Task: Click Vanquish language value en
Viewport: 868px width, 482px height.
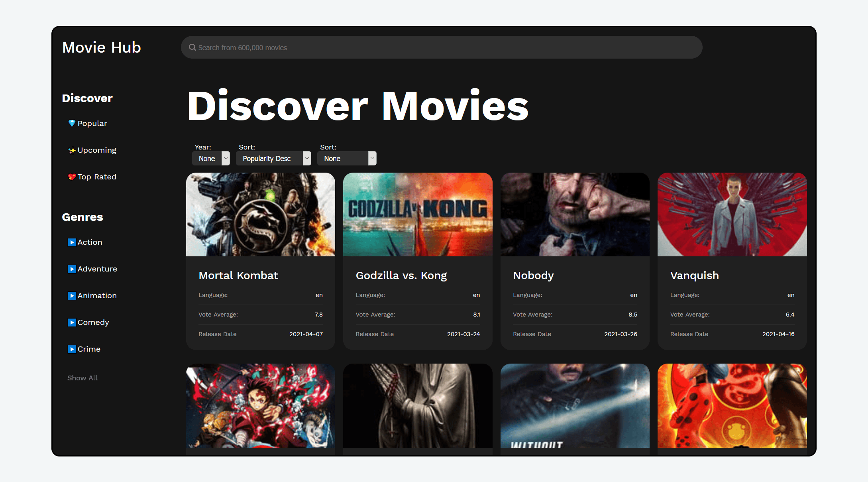Action: (791, 295)
